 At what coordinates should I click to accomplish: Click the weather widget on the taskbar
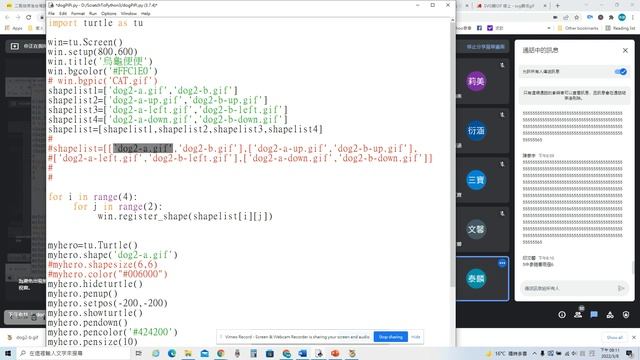(506, 353)
